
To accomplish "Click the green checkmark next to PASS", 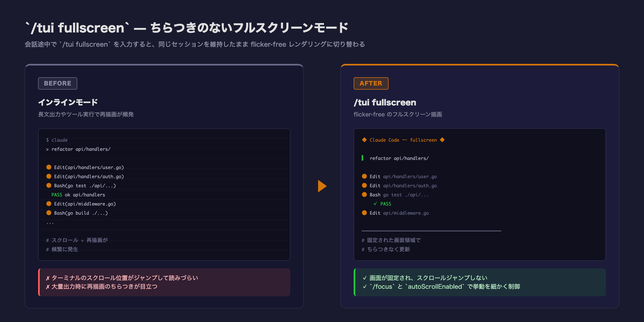I will 375,204.
